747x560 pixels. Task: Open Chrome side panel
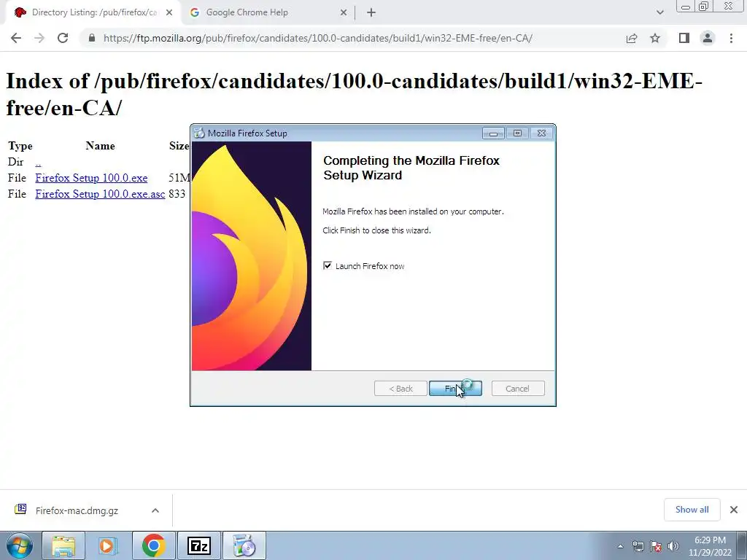pos(684,38)
